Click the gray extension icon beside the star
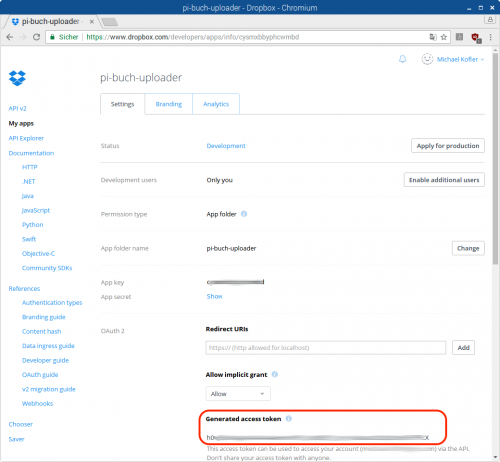Image resolution: width=500 pixels, height=462 pixels. pyautogui.click(x=459, y=37)
